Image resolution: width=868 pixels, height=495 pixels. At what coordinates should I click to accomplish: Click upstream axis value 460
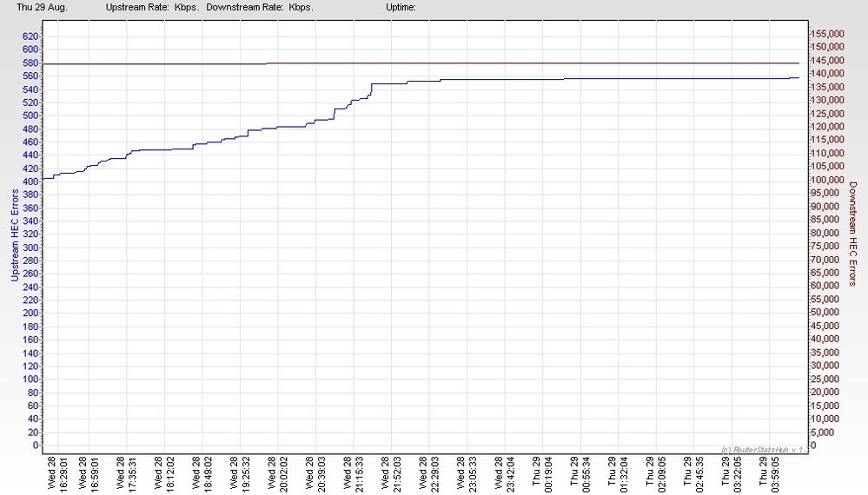[30, 142]
